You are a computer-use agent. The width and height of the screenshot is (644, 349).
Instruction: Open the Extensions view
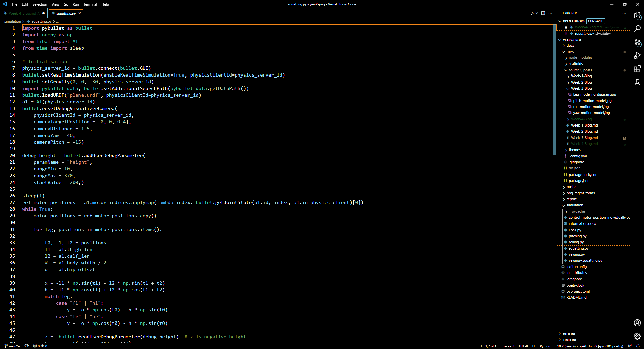(x=637, y=69)
